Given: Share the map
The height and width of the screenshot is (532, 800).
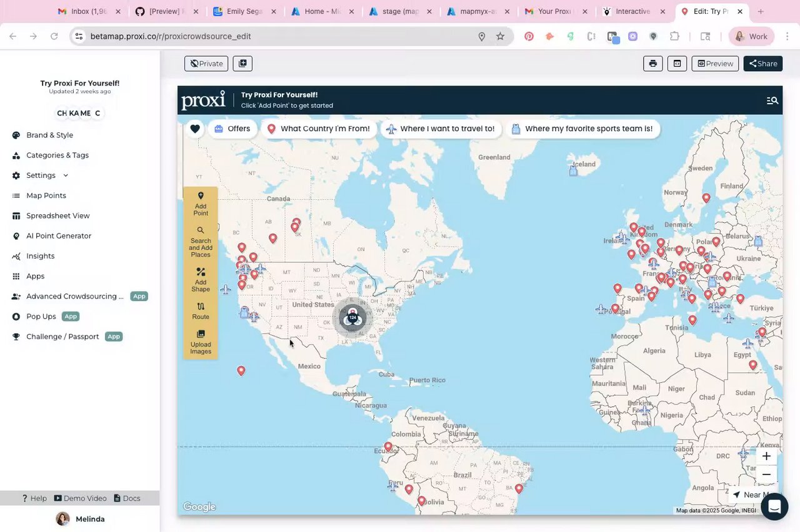Looking at the screenshot, I should 763,63.
